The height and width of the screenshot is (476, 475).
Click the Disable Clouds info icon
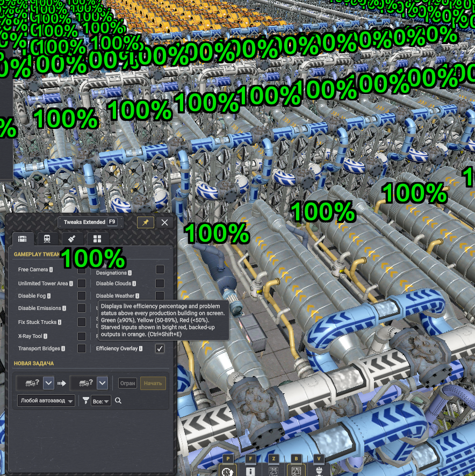(x=134, y=284)
